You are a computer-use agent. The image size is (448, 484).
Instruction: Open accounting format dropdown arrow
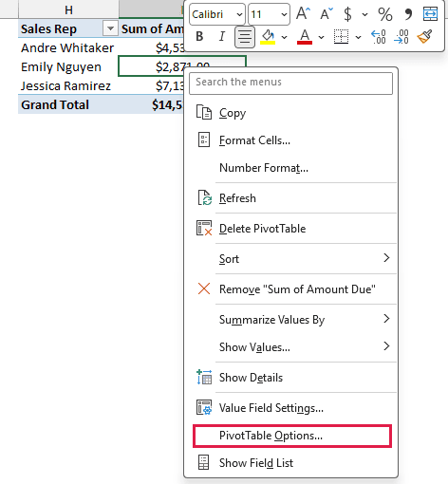coord(364,14)
